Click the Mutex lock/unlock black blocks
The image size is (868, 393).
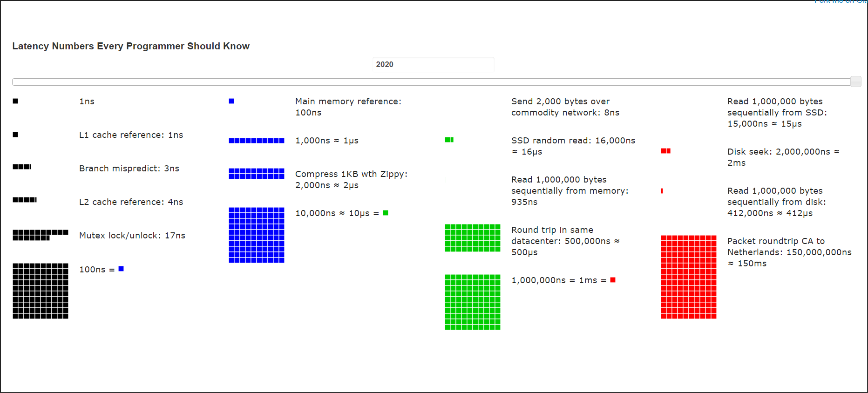(41, 235)
